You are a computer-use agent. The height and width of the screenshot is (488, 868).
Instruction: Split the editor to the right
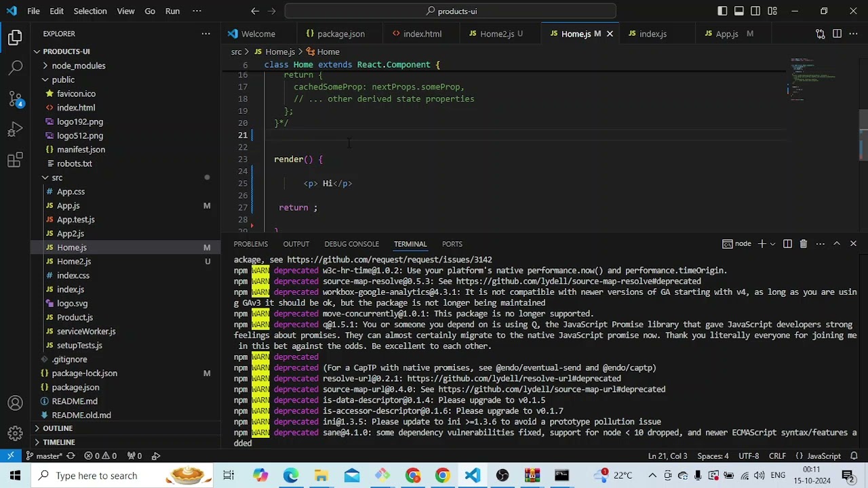(x=837, y=34)
